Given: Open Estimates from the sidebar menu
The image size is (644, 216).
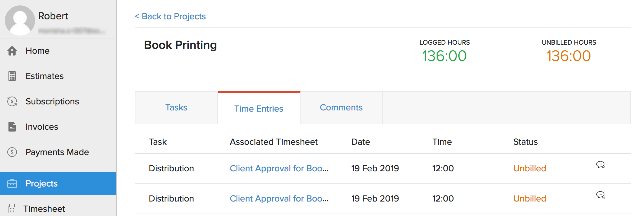Looking at the screenshot, I should pos(45,76).
